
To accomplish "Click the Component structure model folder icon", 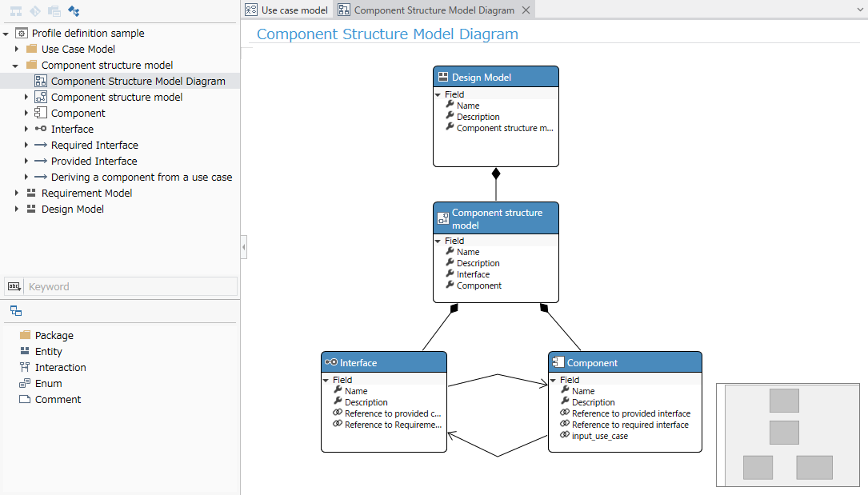I will click(x=31, y=65).
